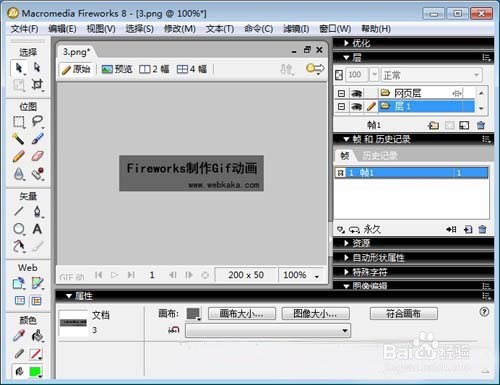Click the stroke color swatch
The height and width of the screenshot is (385, 500).
coord(35,353)
